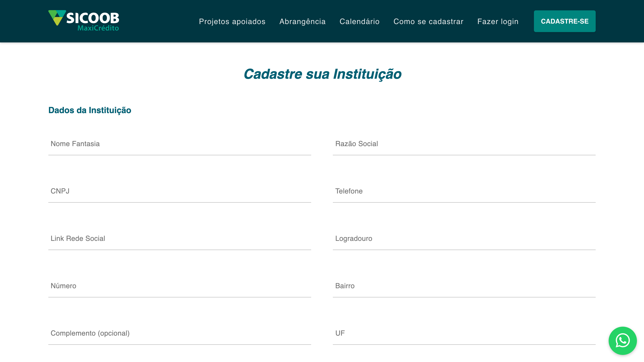
Task: Open the WhatsApp chat button
Action: click(x=623, y=341)
